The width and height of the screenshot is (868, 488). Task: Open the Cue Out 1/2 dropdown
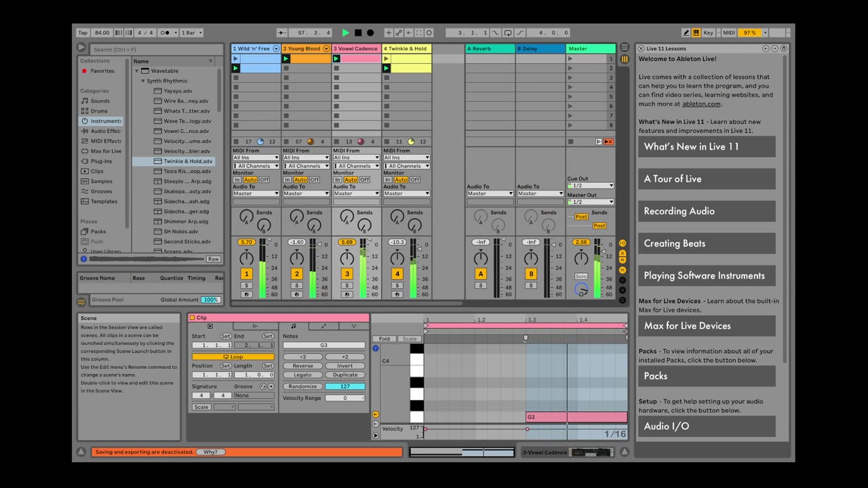pyautogui.click(x=591, y=186)
